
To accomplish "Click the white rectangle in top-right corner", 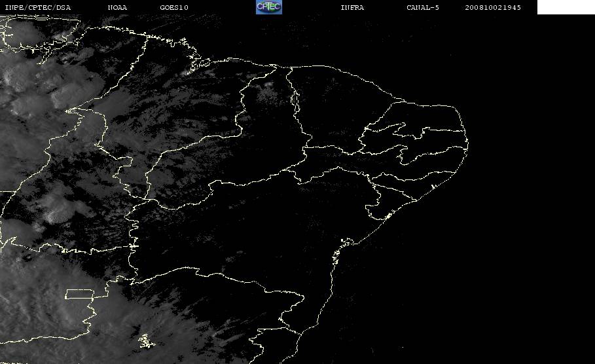I will pos(566,7).
